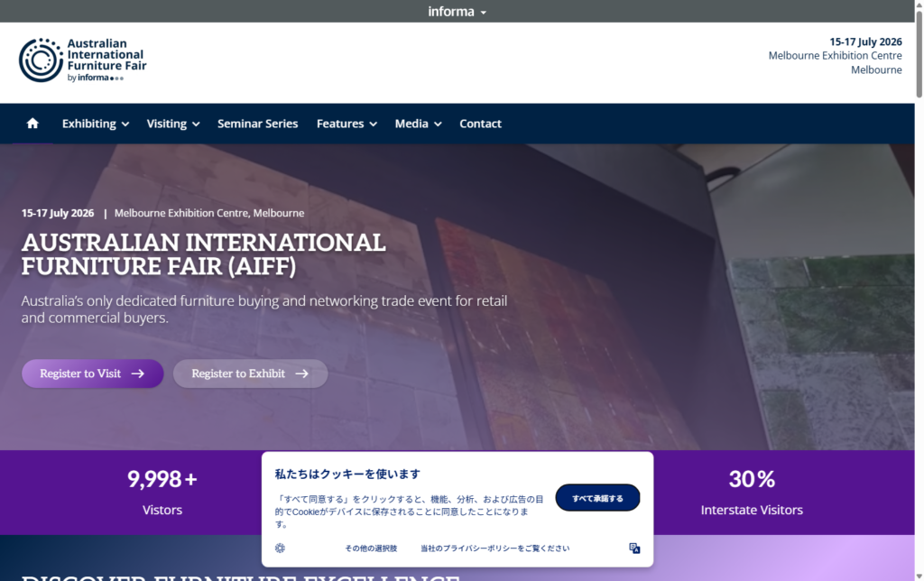Image resolution: width=924 pixels, height=581 pixels.
Task: Expand the Exhibiting dropdown menu
Action: click(x=95, y=124)
